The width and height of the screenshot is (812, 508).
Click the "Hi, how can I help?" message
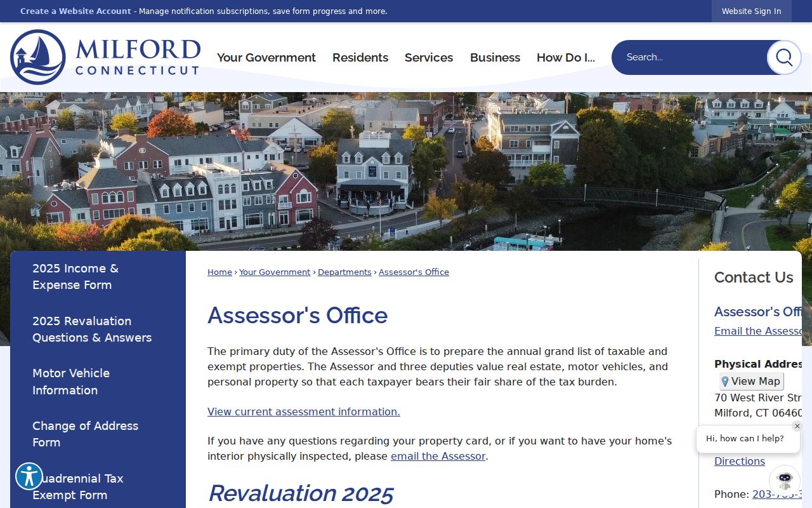[745, 439]
